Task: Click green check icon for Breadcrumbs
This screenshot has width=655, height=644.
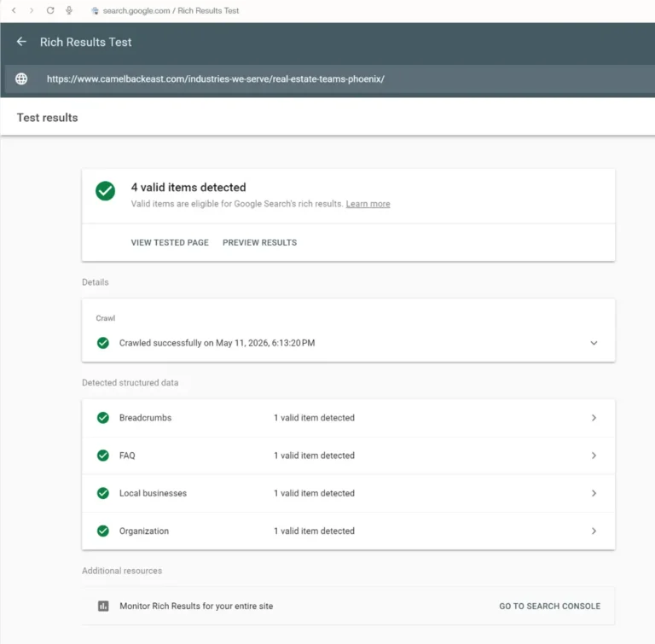Action: click(x=103, y=418)
